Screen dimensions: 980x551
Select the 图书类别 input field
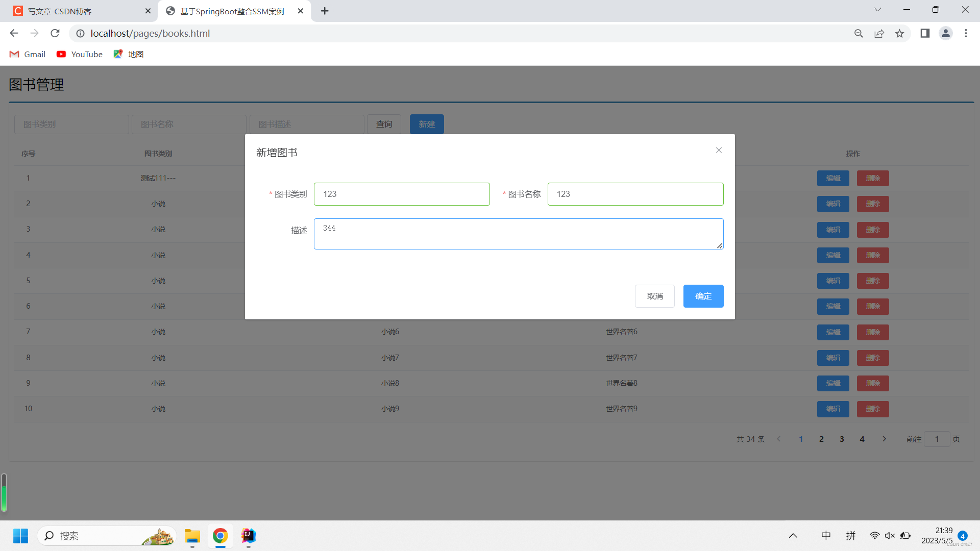pyautogui.click(x=402, y=194)
